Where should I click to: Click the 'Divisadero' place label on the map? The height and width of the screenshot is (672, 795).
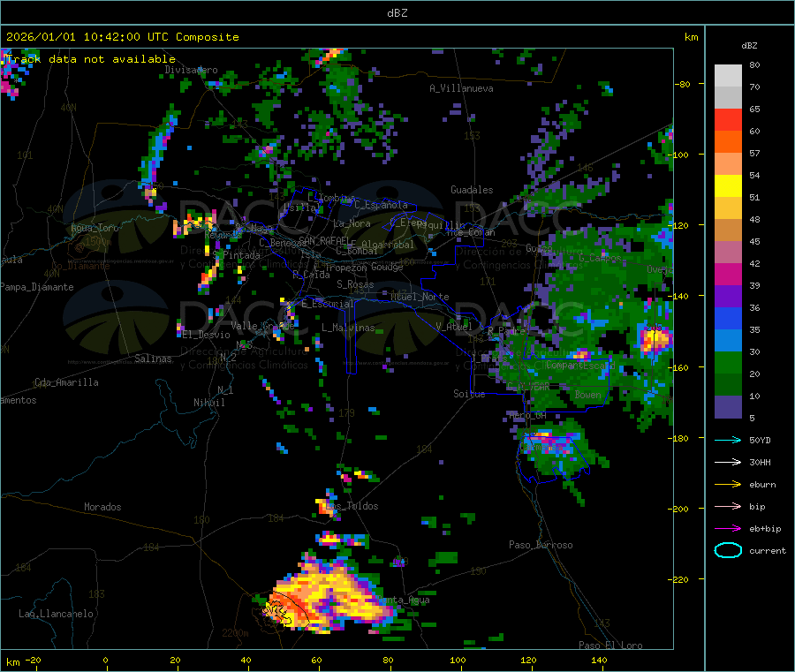pos(191,70)
